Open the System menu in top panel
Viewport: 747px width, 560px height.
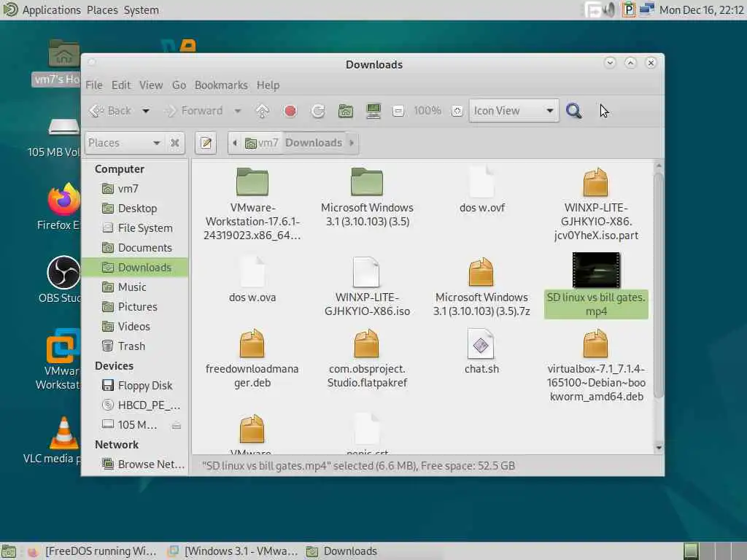click(x=141, y=10)
